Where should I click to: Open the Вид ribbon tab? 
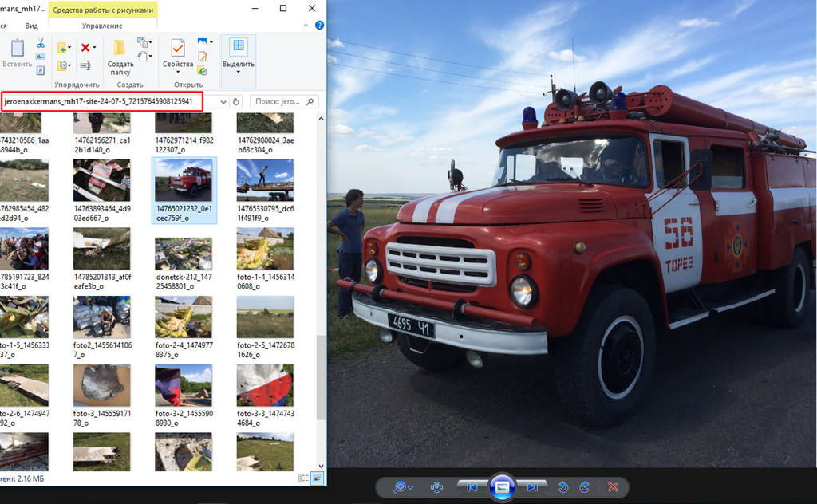click(31, 26)
